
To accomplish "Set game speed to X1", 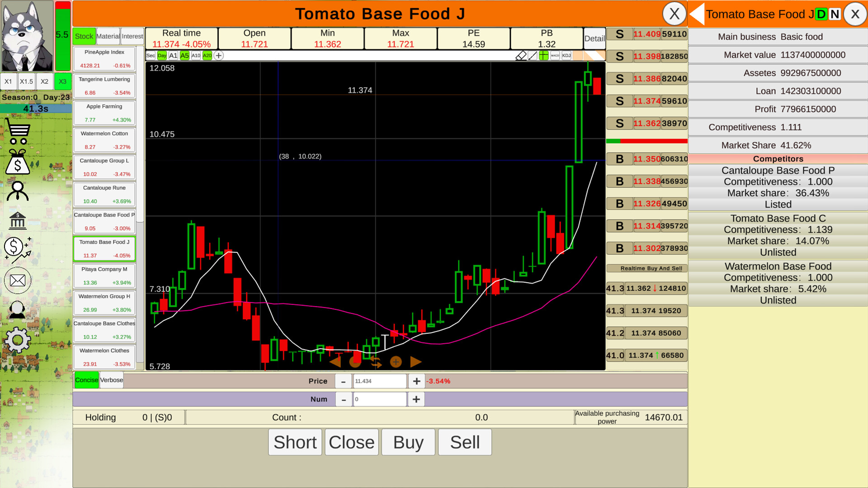I will click(x=9, y=81).
